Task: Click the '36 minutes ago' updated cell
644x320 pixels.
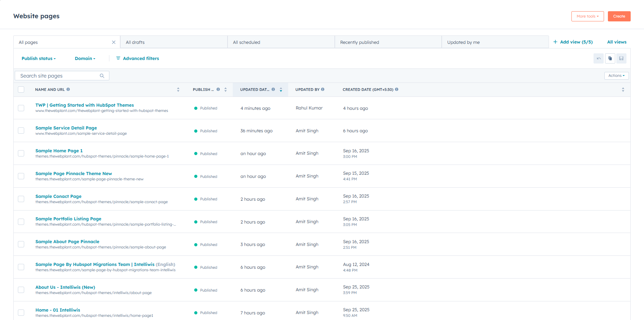Action: click(x=256, y=131)
